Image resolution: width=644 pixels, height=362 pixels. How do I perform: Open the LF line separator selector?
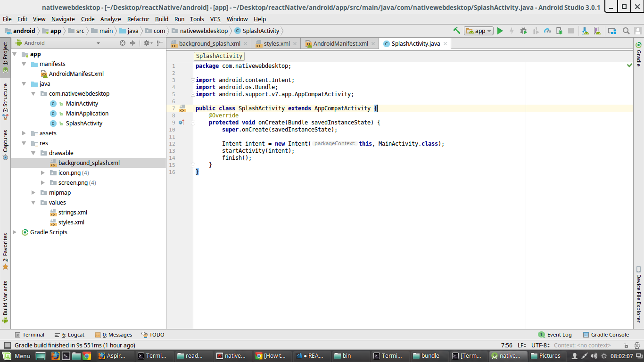pyautogui.click(x=522, y=346)
